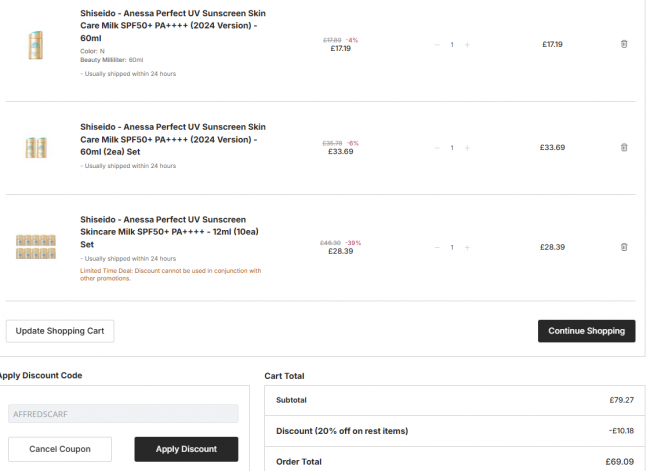Screen dimensions: 650x471
Task: Remove the 12ml (10ea) Set via trash icon
Action: point(624,247)
